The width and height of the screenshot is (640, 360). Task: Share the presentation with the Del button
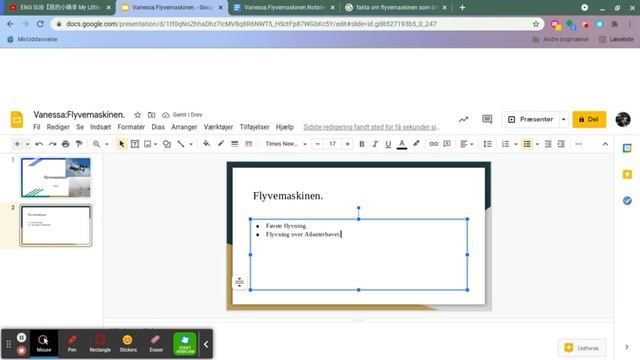click(589, 119)
